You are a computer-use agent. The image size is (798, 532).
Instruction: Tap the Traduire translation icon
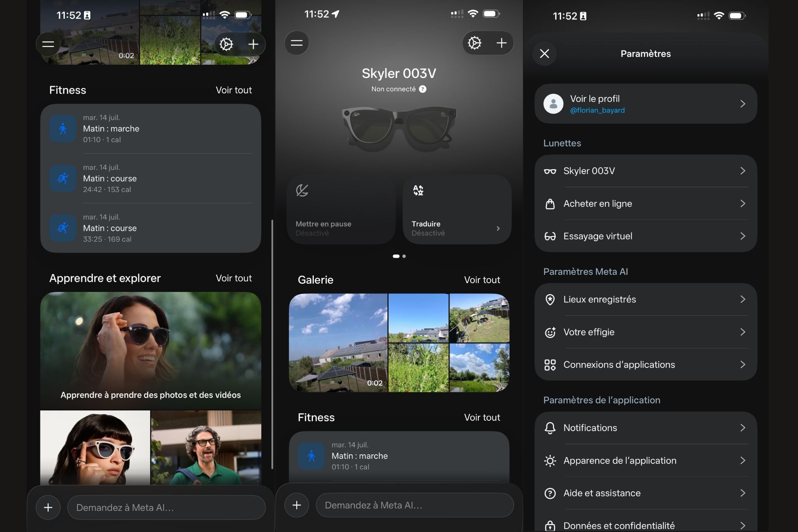coord(418,190)
